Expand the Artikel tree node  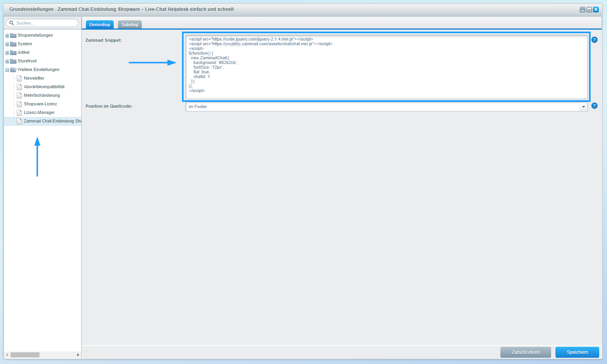pos(7,53)
